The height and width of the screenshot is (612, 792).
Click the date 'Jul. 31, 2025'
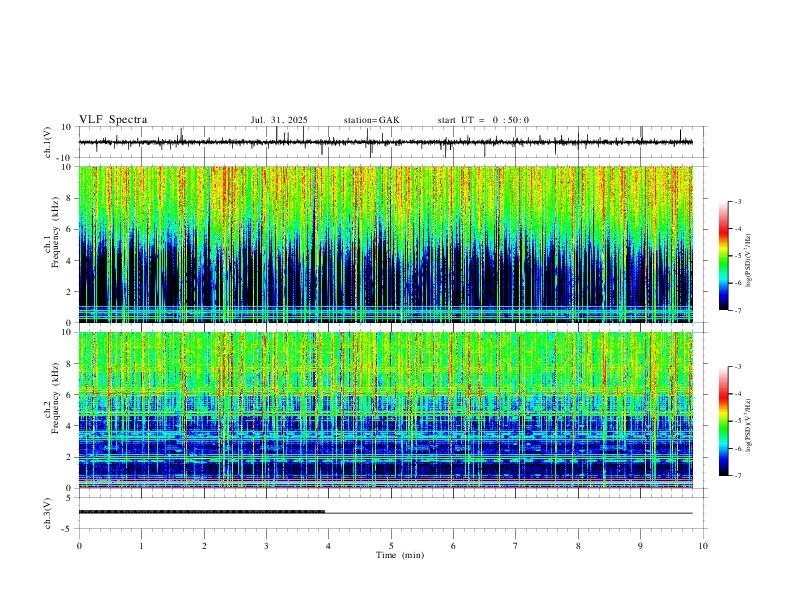tap(279, 120)
